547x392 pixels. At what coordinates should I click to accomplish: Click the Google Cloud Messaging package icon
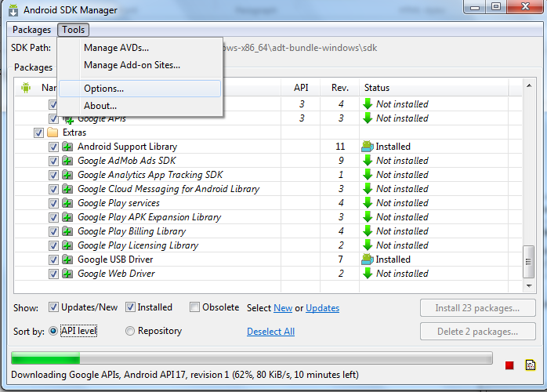[67, 189]
